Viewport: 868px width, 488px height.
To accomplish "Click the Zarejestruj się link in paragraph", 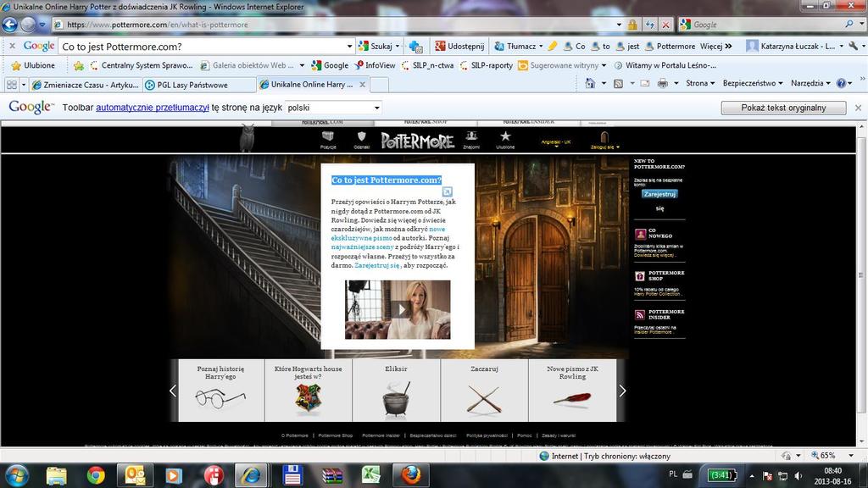I will [377, 265].
